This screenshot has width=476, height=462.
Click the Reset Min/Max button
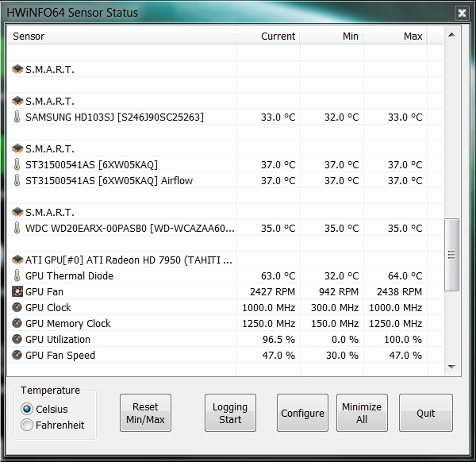pos(145,413)
